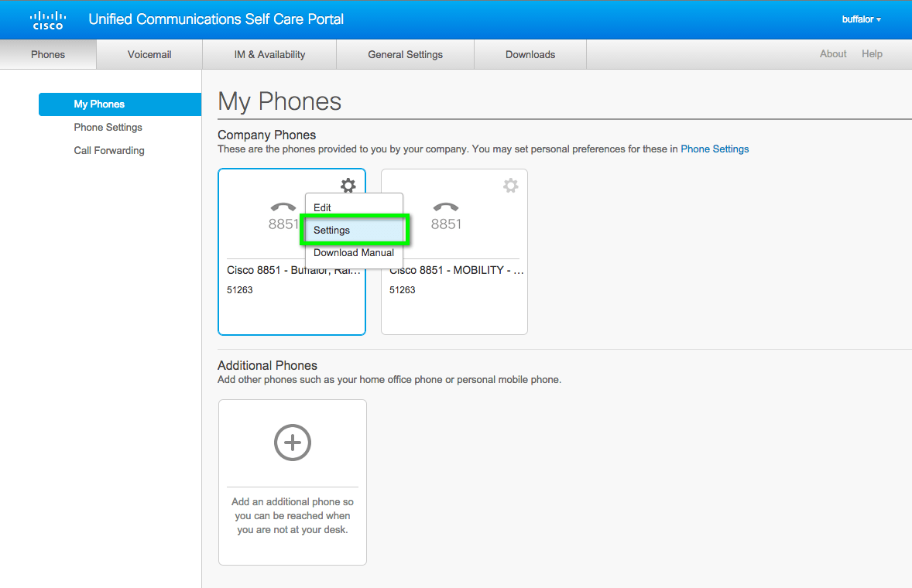Click the Add an additional phone description text
Image resolution: width=912 pixels, height=588 pixels.
click(x=293, y=515)
